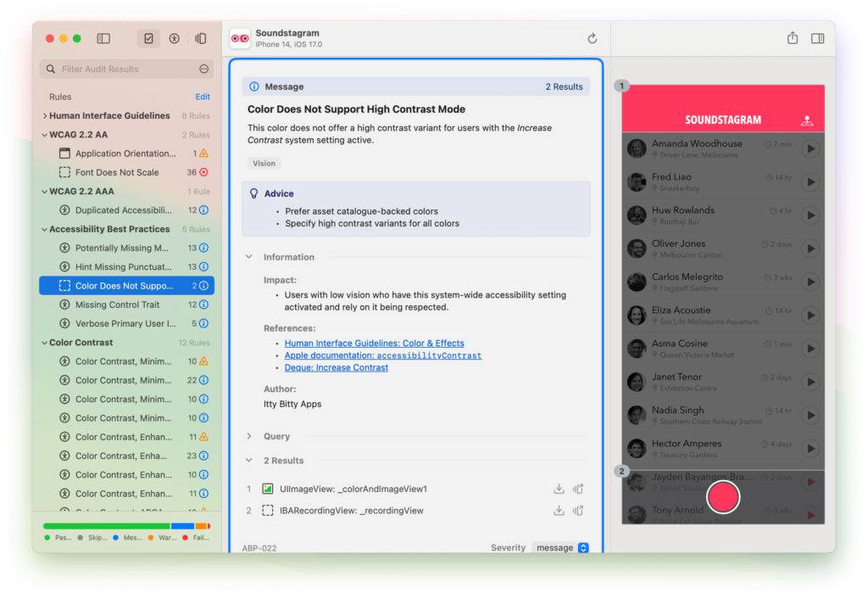Expand the Query section
The image size is (868, 598).
(x=249, y=436)
